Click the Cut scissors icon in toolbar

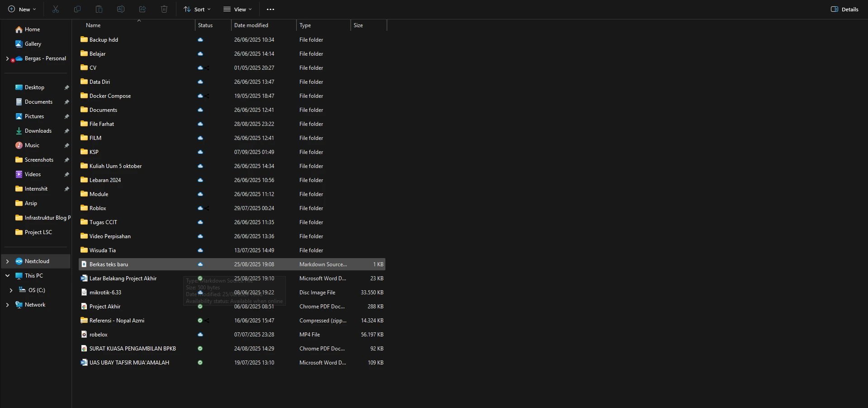coord(56,9)
